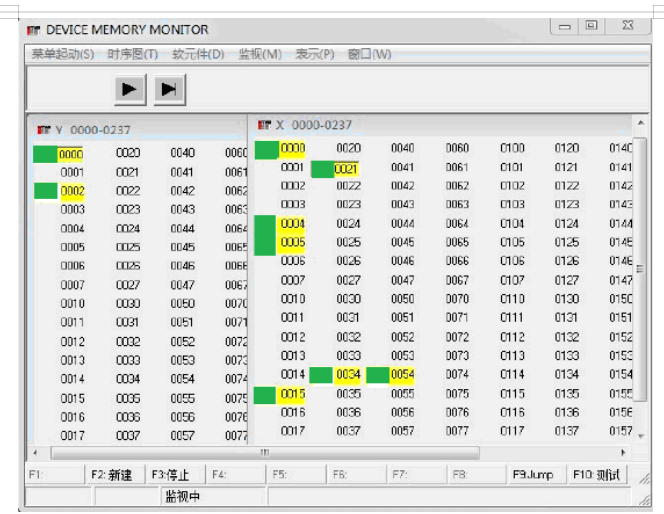Click the F3: 停止 function key button
This screenshot has width=664, height=514.
click(x=174, y=475)
